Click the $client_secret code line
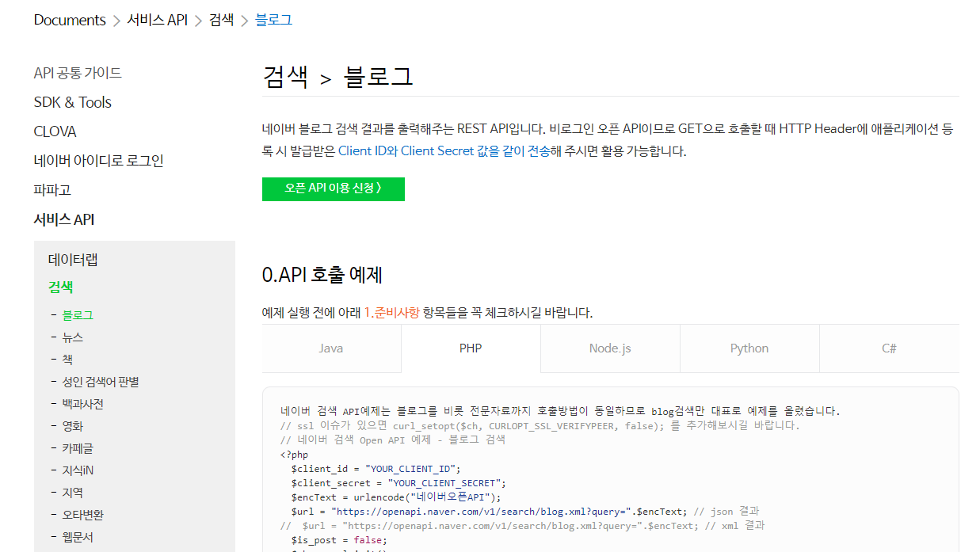Image resolution: width=980 pixels, height=552 pixels. [x=398, y=483]
